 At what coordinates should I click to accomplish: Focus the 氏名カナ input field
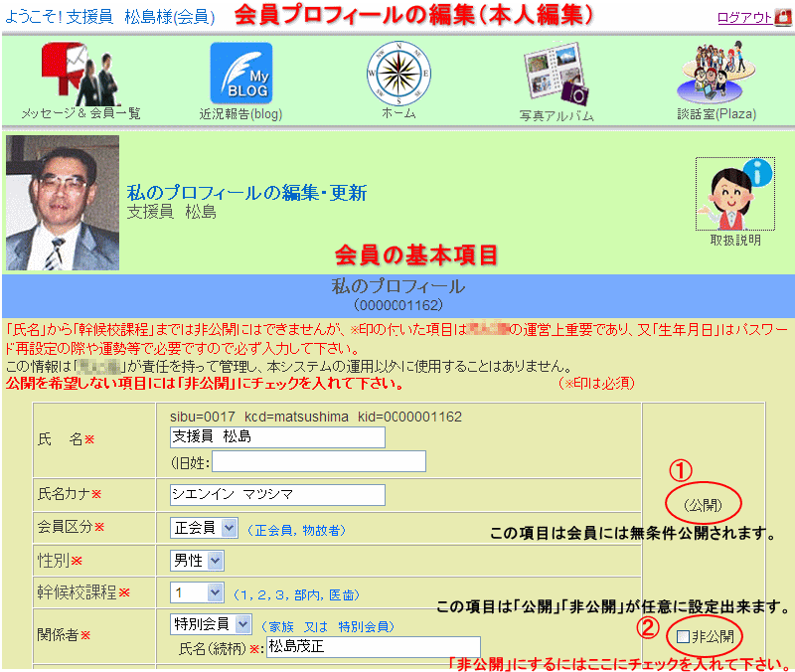(x=277, y=494)
